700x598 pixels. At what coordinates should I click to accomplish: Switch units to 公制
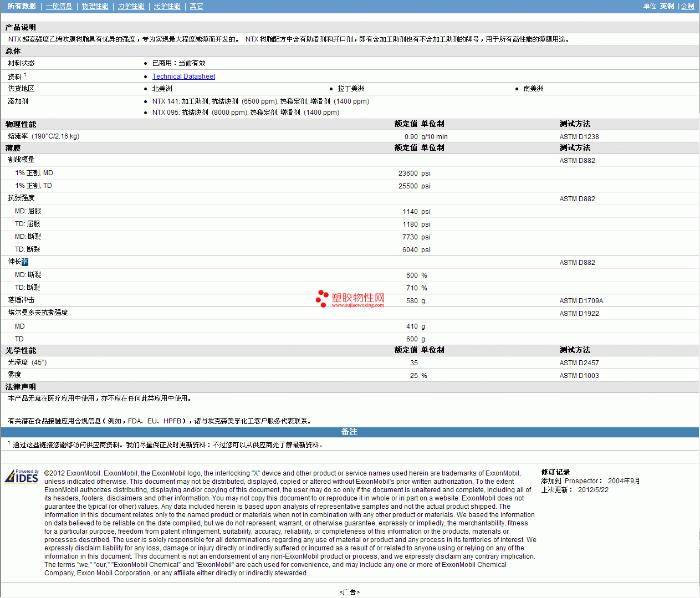[687, 6]
